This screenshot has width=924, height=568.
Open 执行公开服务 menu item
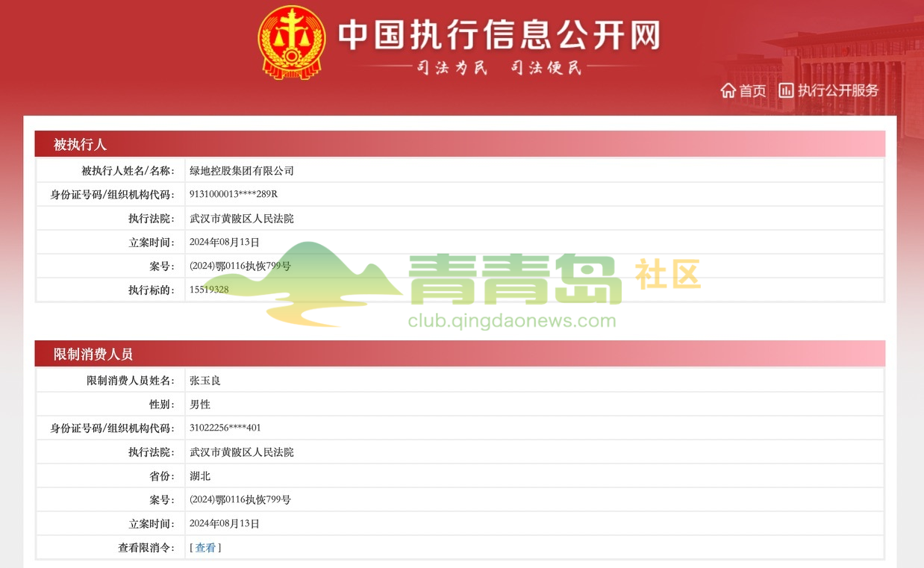pos(838,90)
